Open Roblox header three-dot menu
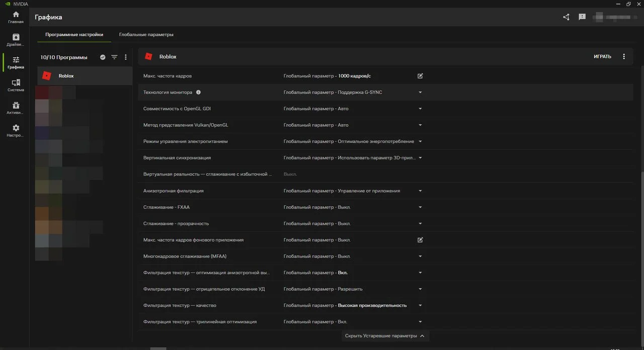The image size is (644, 350). pos(624,56)
